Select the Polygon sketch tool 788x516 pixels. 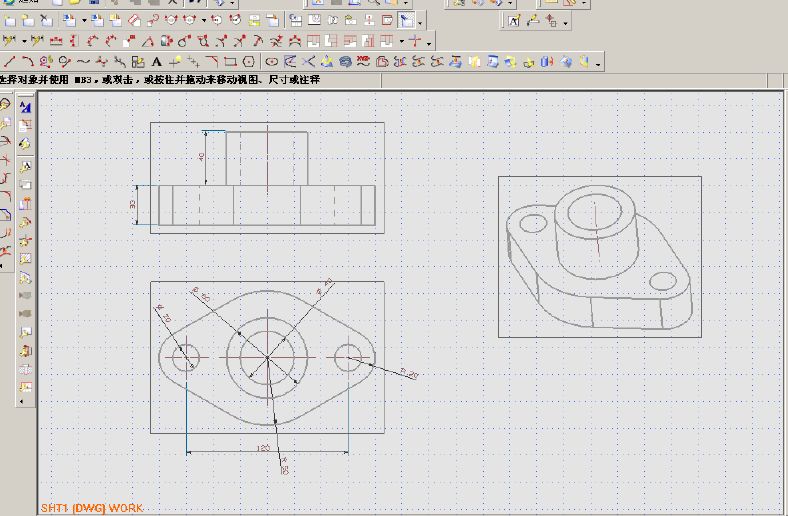[248, 62]
